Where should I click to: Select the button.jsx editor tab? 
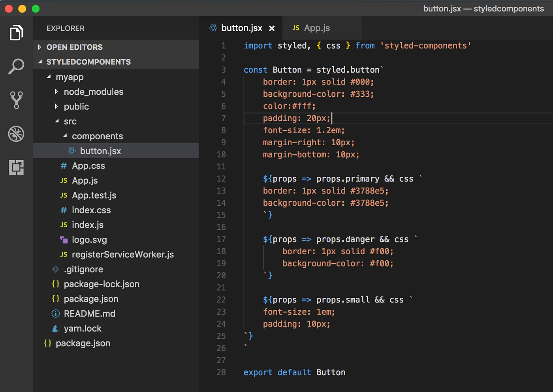[241, 28]
